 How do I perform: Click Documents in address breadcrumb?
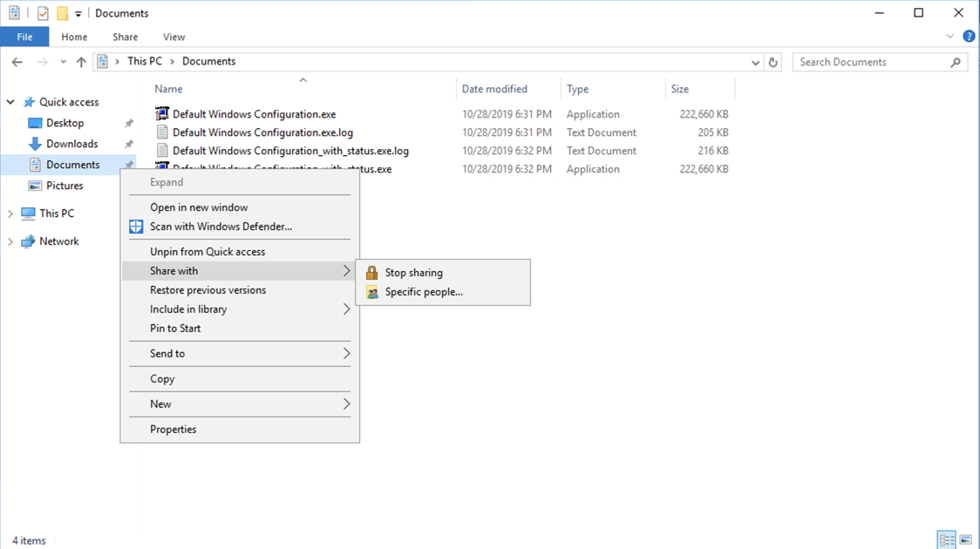[208, 61]
